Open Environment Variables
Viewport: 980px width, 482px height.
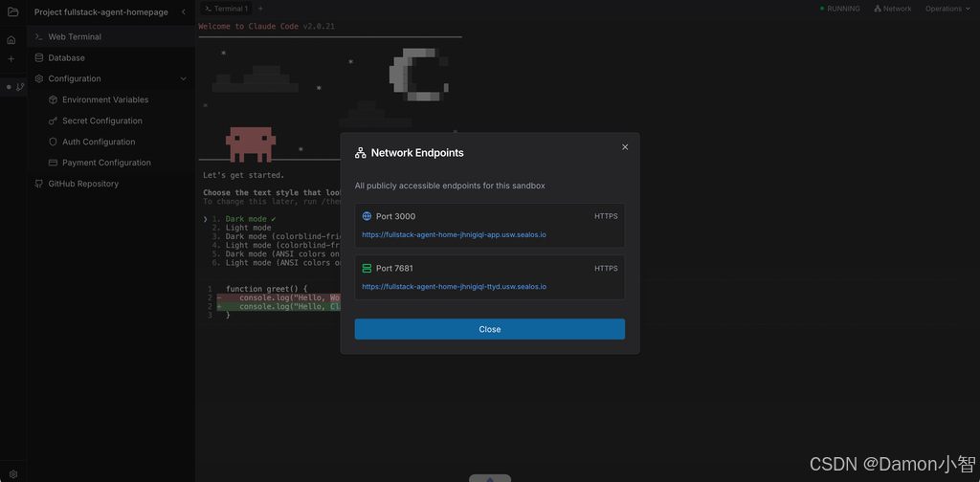tap(105, 99)
